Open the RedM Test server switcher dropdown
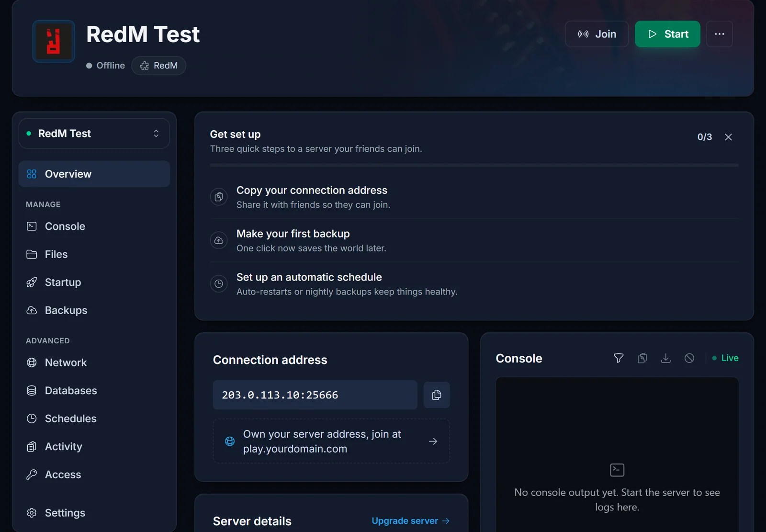The image size is (766, 532). coord(94,134)
